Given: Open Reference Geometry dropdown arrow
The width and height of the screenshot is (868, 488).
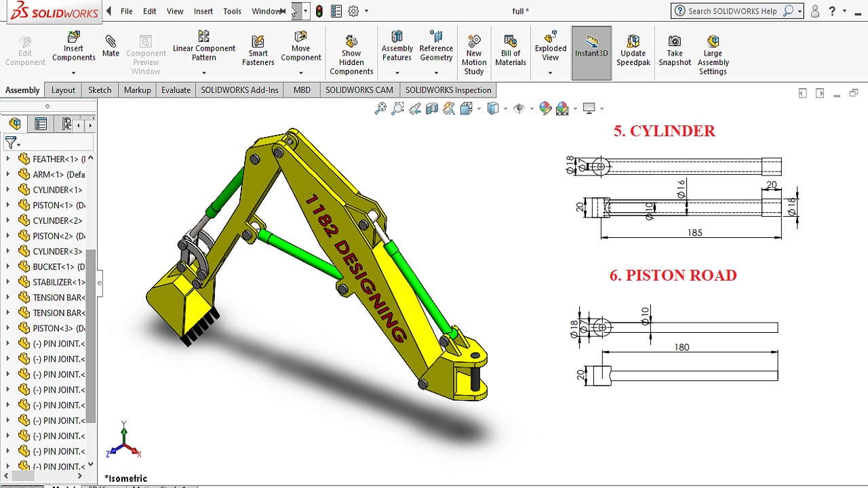Looking at the screenshot, I should click(436, 72).
